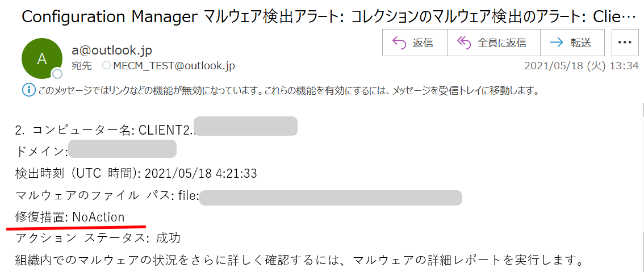Viewport: 644px width, 272px height.
Task: Click the マルウェアのファイル パス file entry
Action: coord(239,195)
